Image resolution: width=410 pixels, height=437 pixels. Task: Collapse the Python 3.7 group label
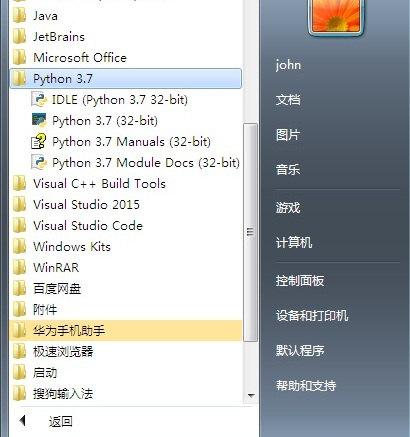coord(63,79)
